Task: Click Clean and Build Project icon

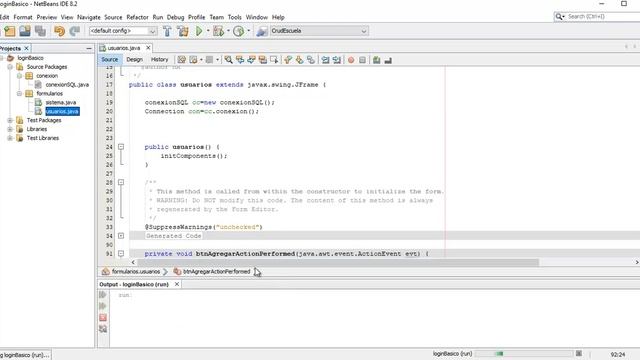Action: (x=182, y=31)
